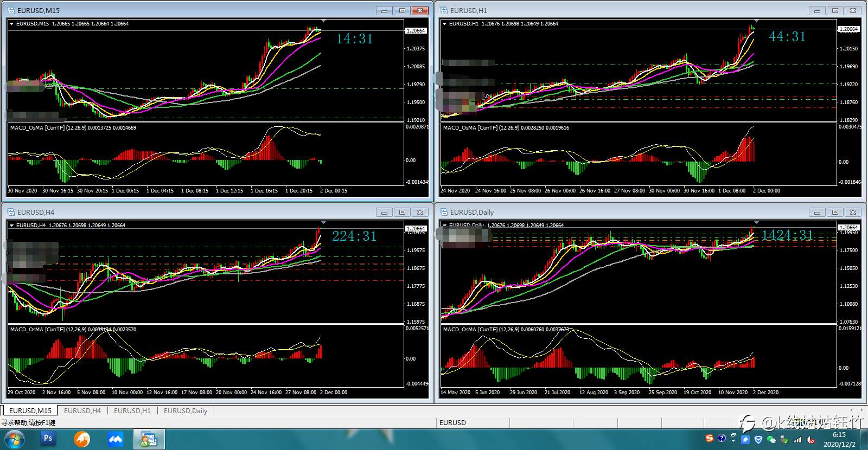Open the triangle menu in the H1 chart header
Screen dimensions: 868x450
pos(445,24)
